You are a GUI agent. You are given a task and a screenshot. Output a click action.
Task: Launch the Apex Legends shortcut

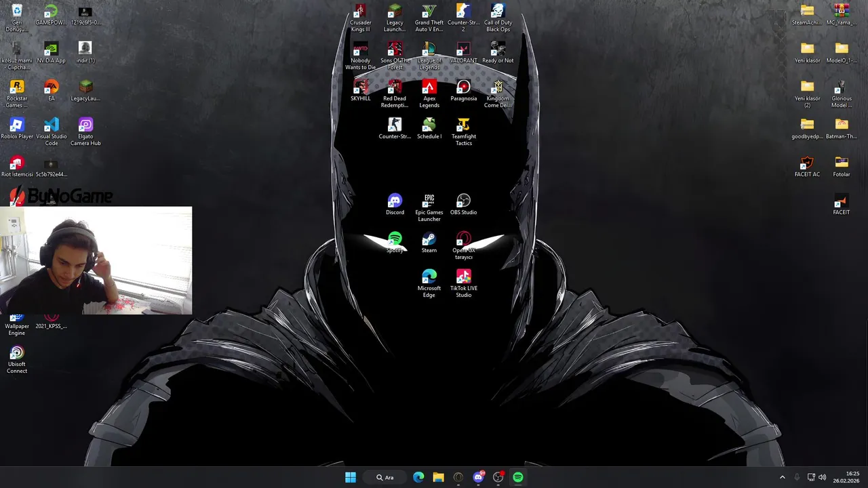429,94
